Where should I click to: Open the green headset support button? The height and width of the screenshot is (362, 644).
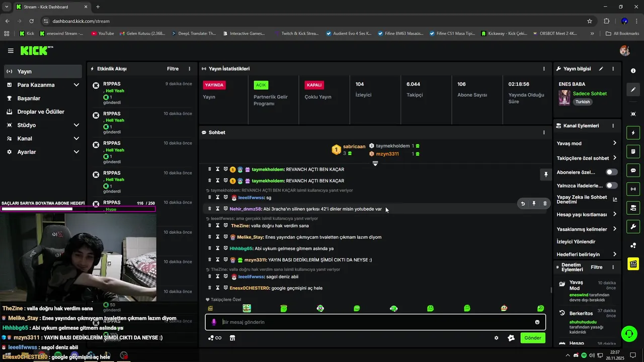(x=628, y=333)
